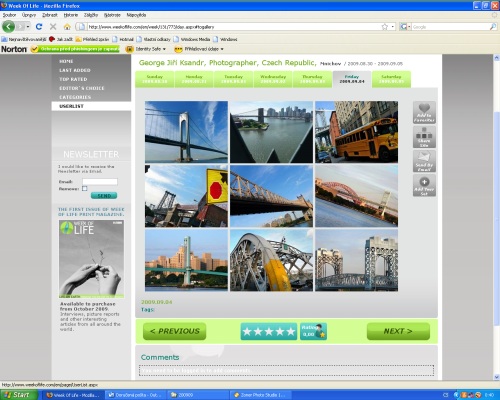Open the LAST ADDED sidebar link
This screenshot has height=400, width=500.
pos(75,70)
